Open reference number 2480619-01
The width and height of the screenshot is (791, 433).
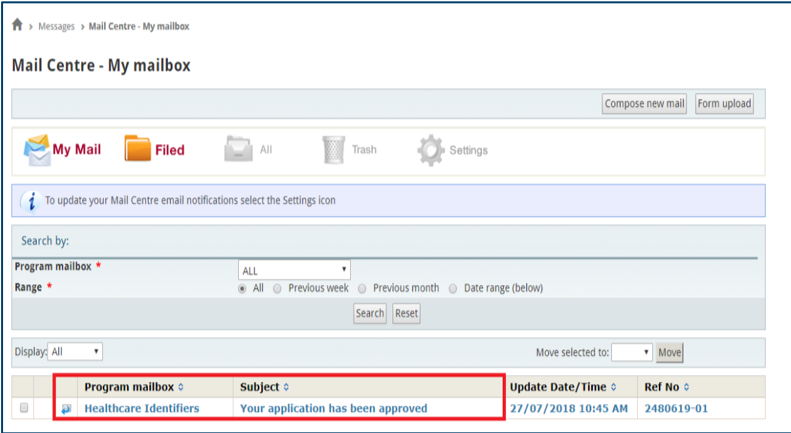click(676, 408)
